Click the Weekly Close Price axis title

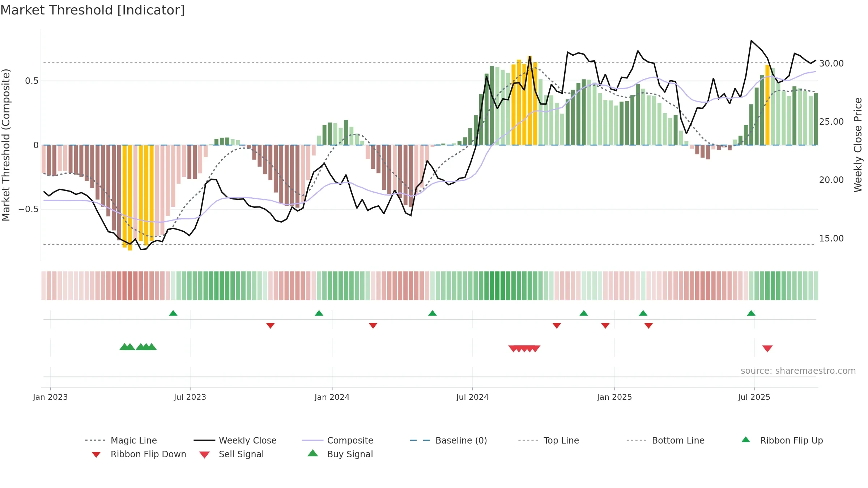tap(858, 145)
